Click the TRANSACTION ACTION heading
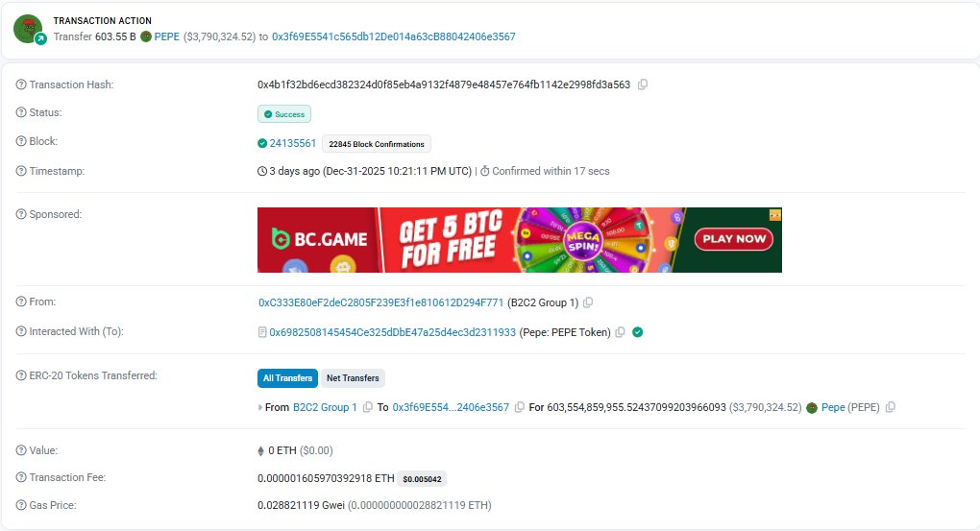Screen dimensions: 980x531 [103, 20]
